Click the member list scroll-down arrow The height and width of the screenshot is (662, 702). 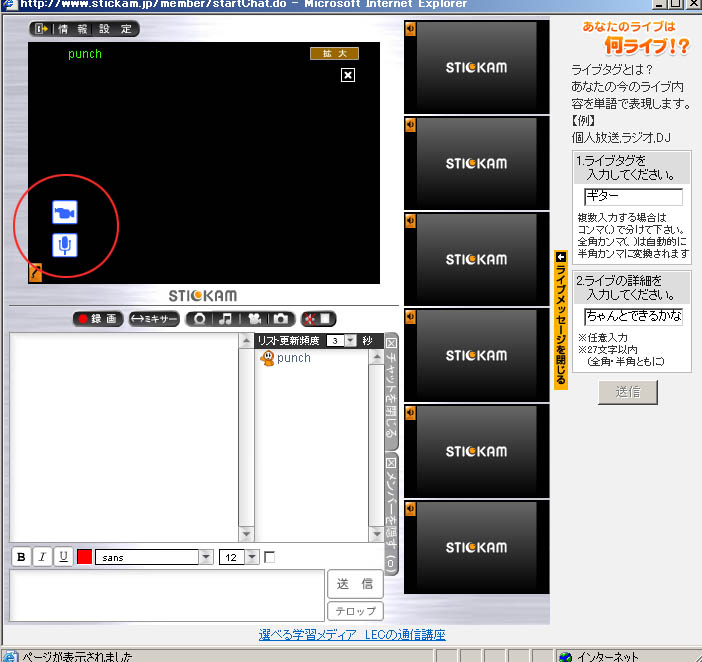pyautogui.click(x=377, y=534)
